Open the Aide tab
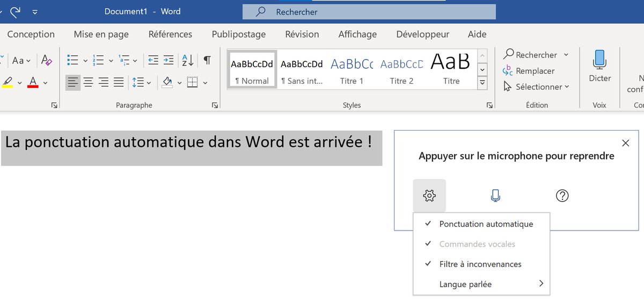The height and width of the screenshot is (303, 644). coord(477,34)
